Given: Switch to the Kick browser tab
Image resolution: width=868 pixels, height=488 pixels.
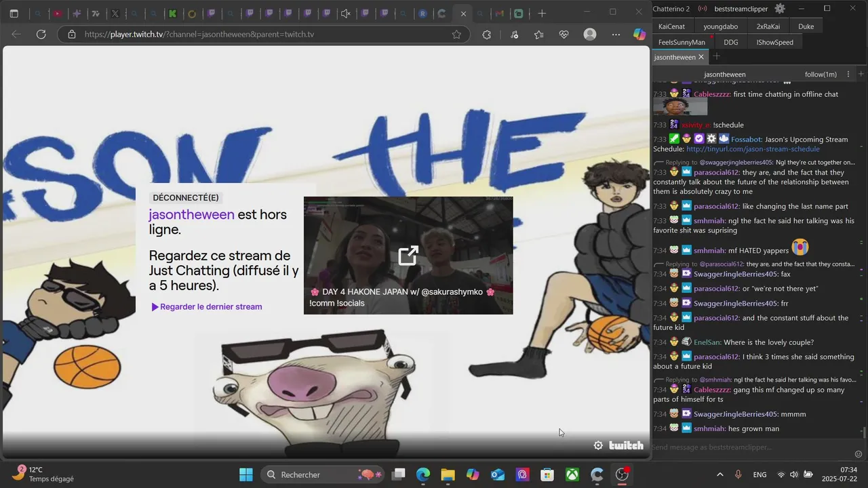Looking at the screenshot, I should coord(172,13).
